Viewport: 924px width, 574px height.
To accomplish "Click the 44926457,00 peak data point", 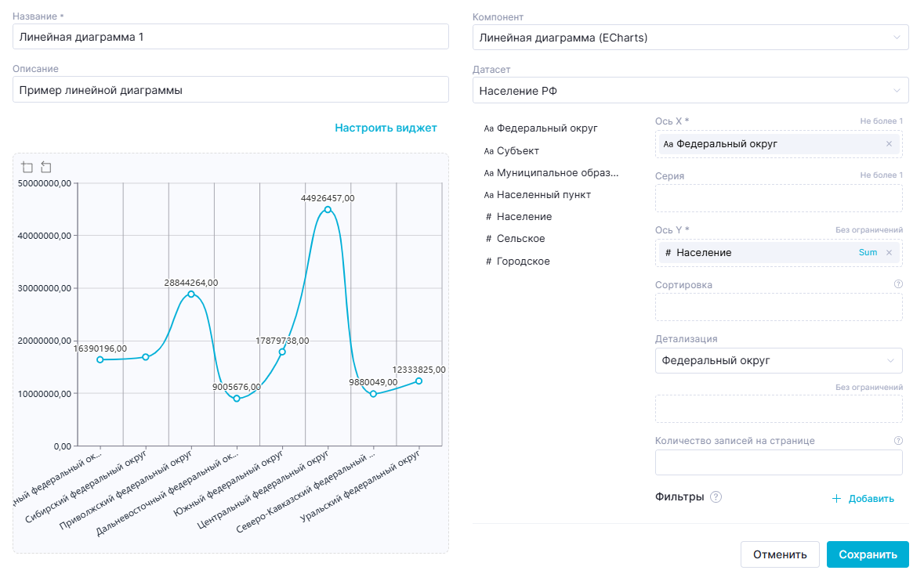I will click(x=328, y=209).
